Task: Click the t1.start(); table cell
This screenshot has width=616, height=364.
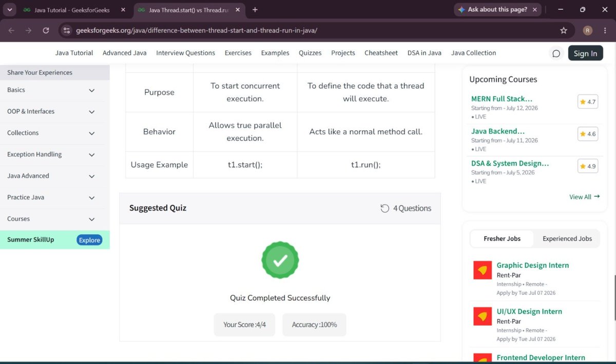Action: coord(245,165)
